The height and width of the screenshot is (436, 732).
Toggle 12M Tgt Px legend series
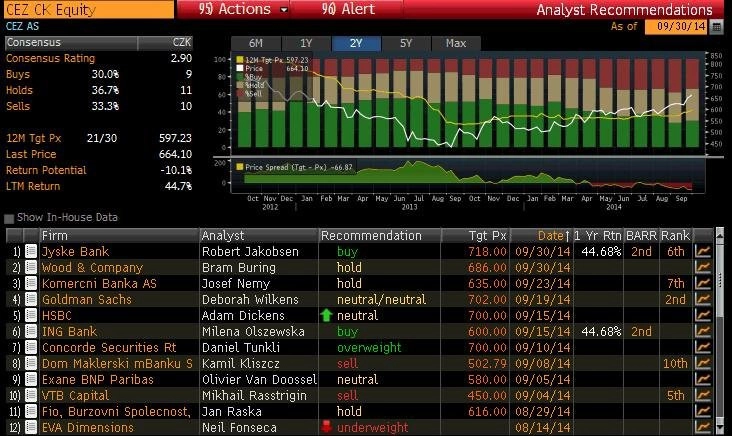pyautogui.click(x=240, y=60)
